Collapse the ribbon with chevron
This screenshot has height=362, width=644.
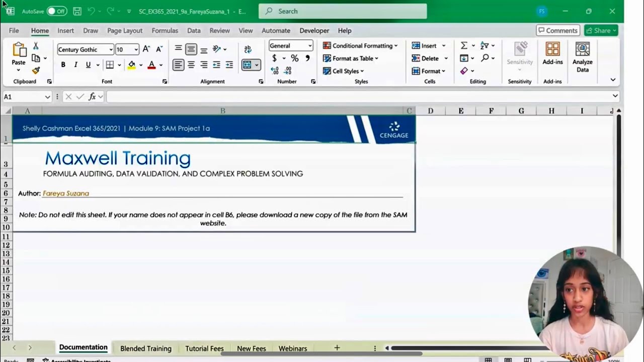pos(613,79)
